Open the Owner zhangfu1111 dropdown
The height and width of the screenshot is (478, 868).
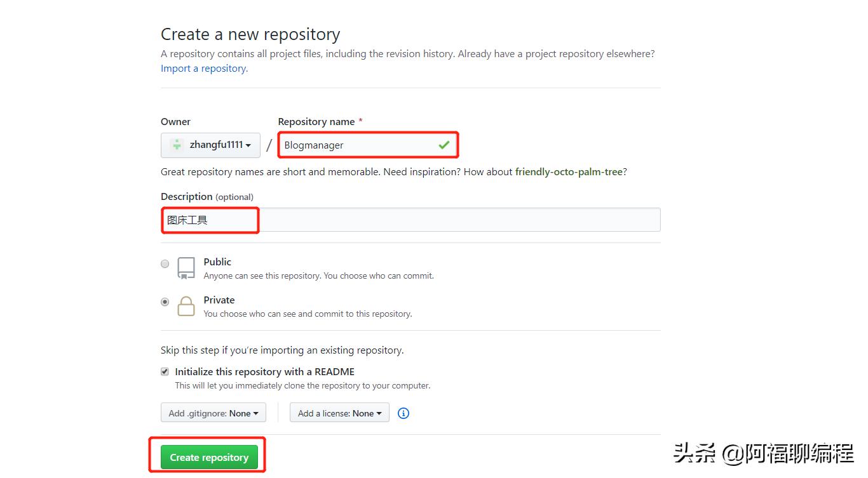pos(211,145)
